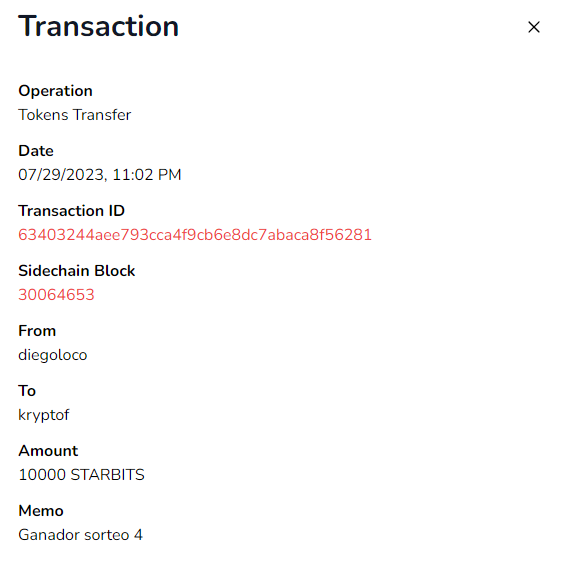Screen dimensions: 562x572
Task: Click the time 11:02 PM
Action: (x=147, y=175)
